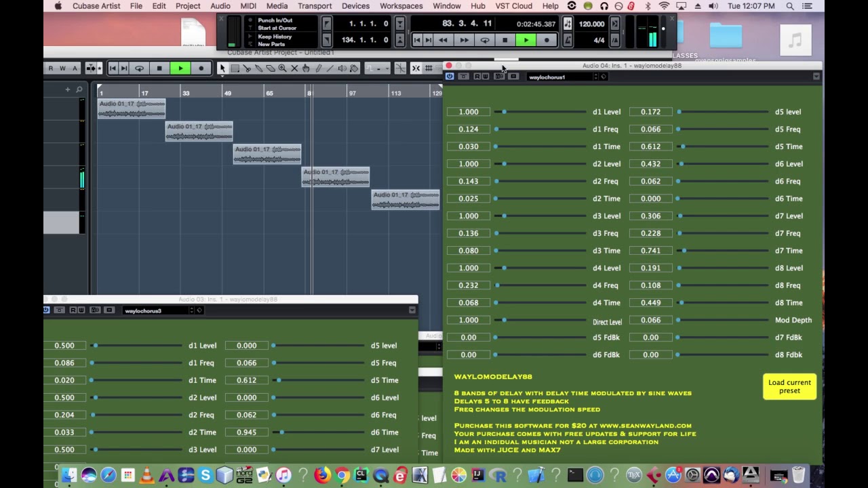Select the Erase tool
This screenshot has height=488, width=868.
271,68
